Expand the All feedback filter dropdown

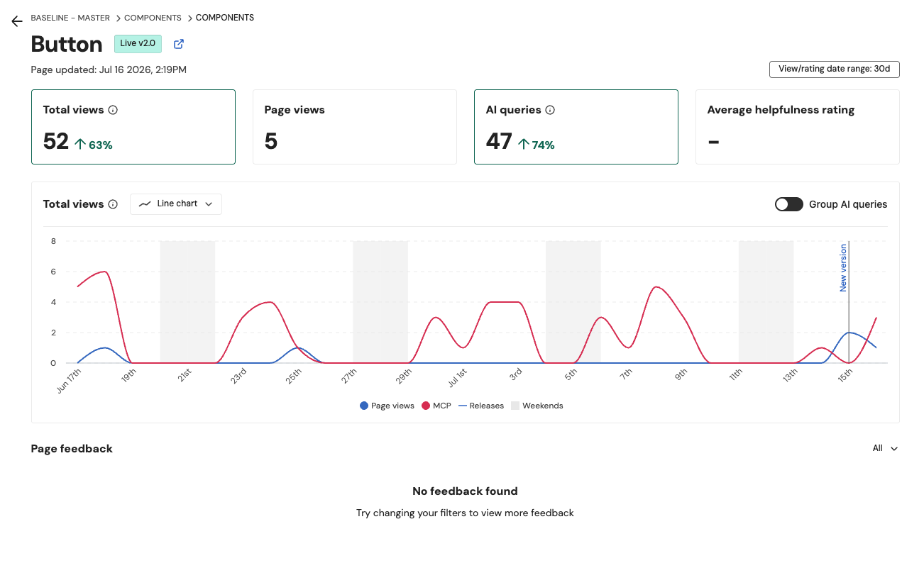tap(886, 448)
